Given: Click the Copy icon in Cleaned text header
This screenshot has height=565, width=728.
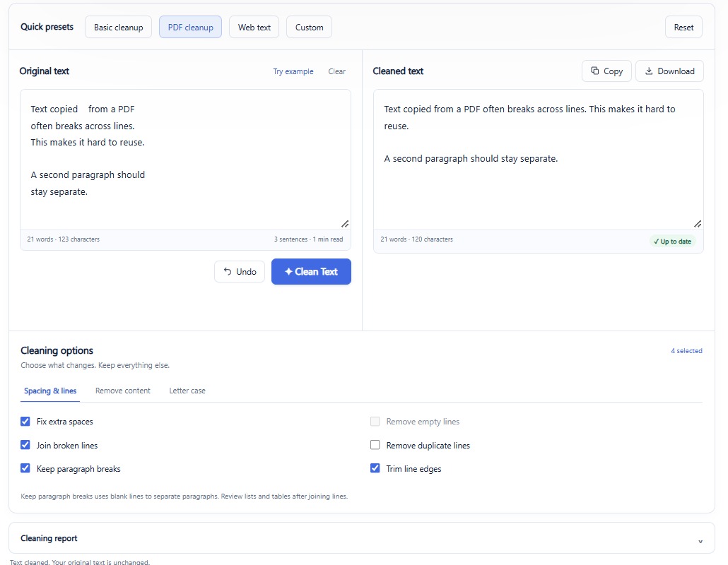Looking at the screenshot, I should [x=594, y=71].
